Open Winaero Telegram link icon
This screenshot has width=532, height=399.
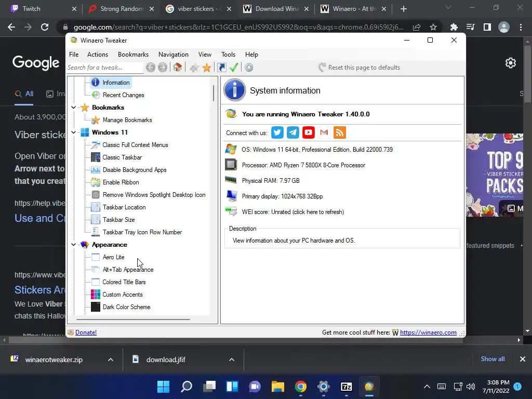293,132
